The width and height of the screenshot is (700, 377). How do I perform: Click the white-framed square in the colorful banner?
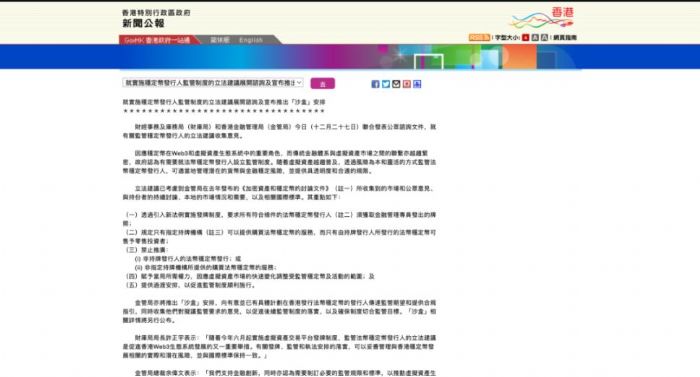click(429, 62)
